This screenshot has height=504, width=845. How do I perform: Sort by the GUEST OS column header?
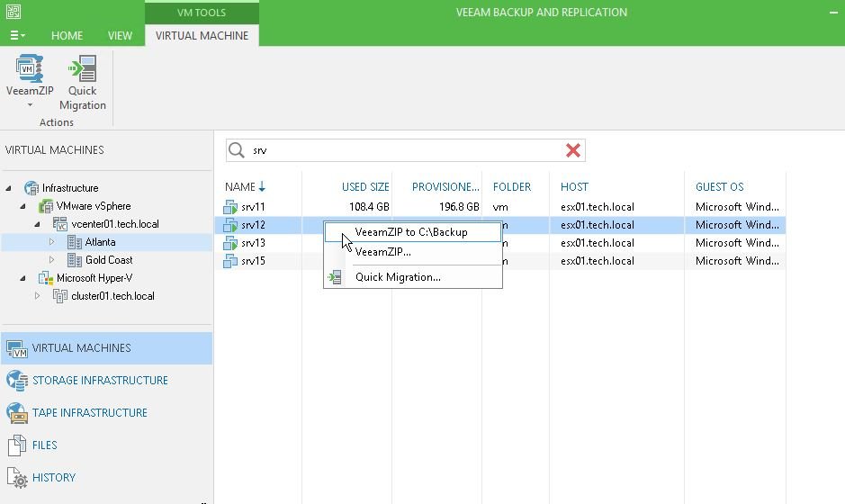click(x=719, y=187)
